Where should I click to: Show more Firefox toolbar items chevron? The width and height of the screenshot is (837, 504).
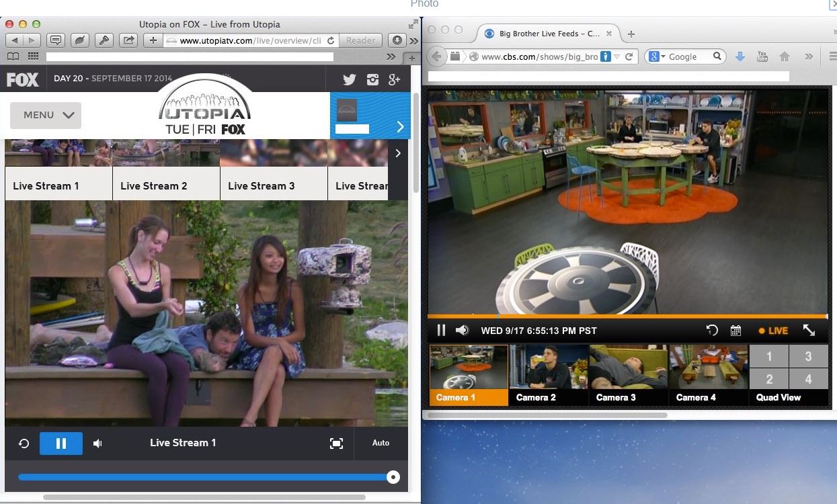coord(809,57)
